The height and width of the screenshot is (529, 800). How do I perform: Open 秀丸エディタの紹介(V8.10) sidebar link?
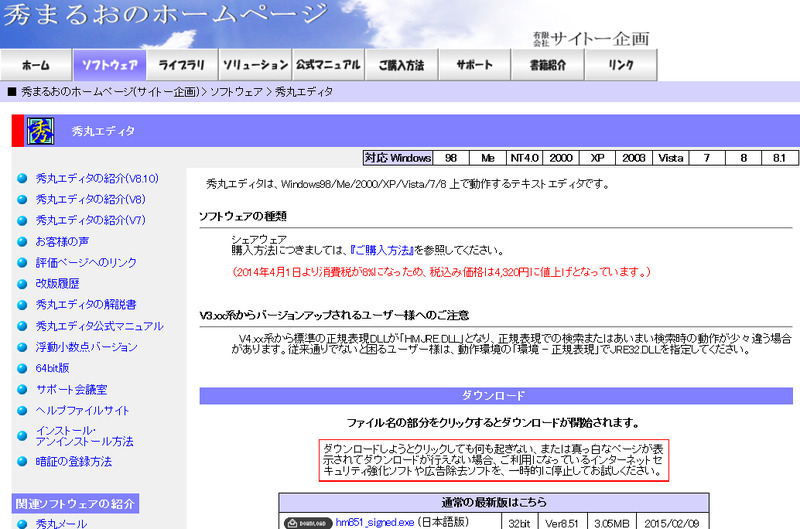click(97, 178)
